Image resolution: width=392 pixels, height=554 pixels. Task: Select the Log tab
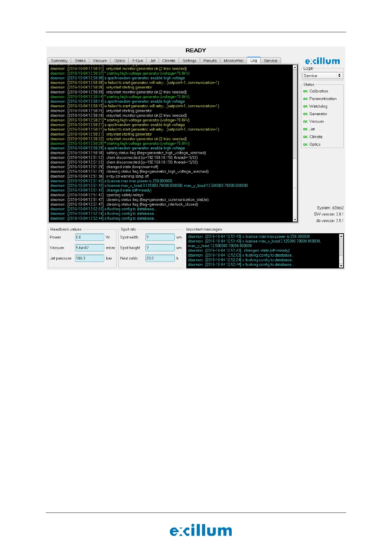coord(254,60)
